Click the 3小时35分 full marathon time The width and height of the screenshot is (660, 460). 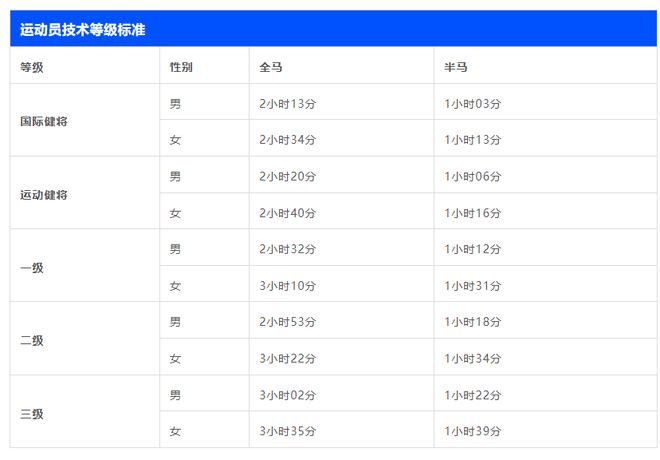287,431
